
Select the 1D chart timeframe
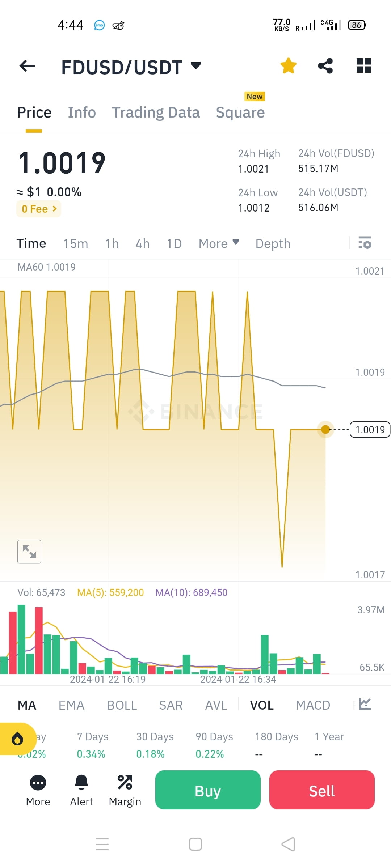point(174,243)
